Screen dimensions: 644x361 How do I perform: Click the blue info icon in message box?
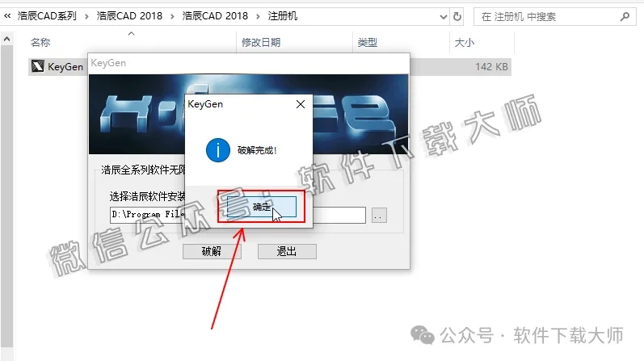click(x=217, y=150)
